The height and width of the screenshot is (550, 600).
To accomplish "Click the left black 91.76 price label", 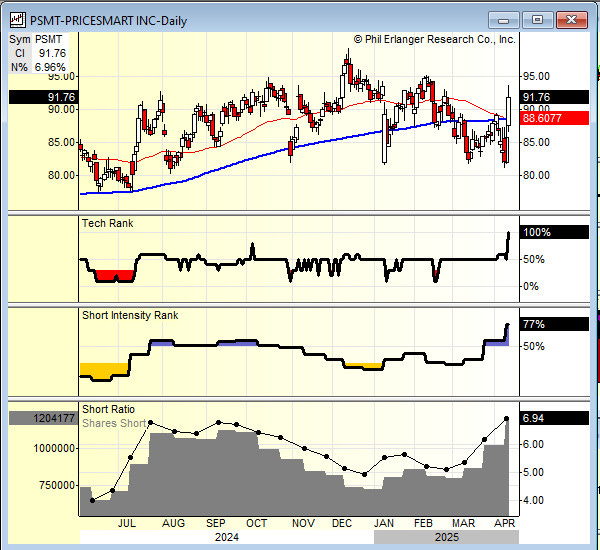I will [43, 97].
